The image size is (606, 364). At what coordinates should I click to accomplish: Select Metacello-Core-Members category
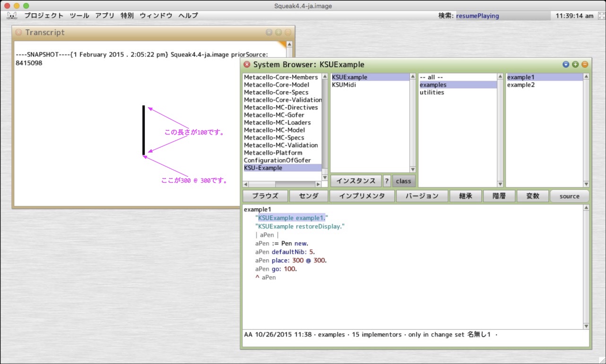pyautogui.click(x=282, y=77)
